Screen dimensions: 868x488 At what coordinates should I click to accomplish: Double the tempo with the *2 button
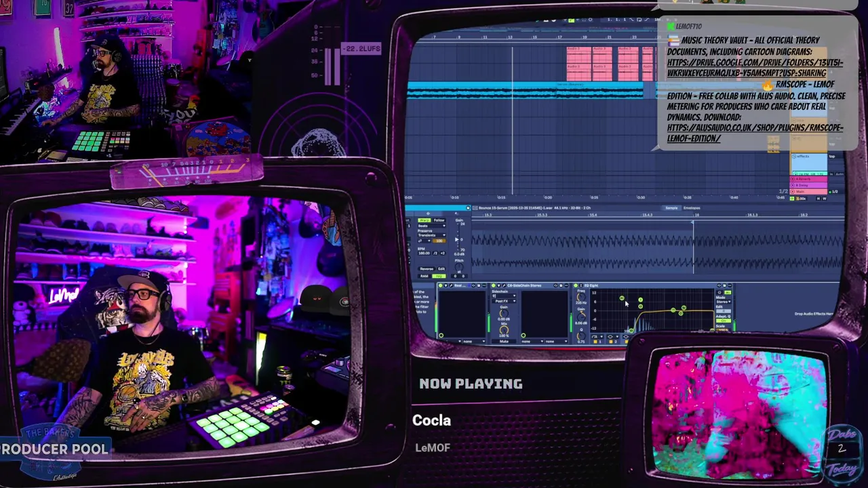(x=443, y=253)
